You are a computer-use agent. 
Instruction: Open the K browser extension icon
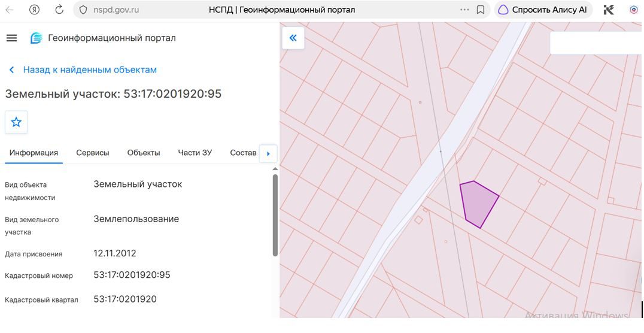click(x=609, y=10)
